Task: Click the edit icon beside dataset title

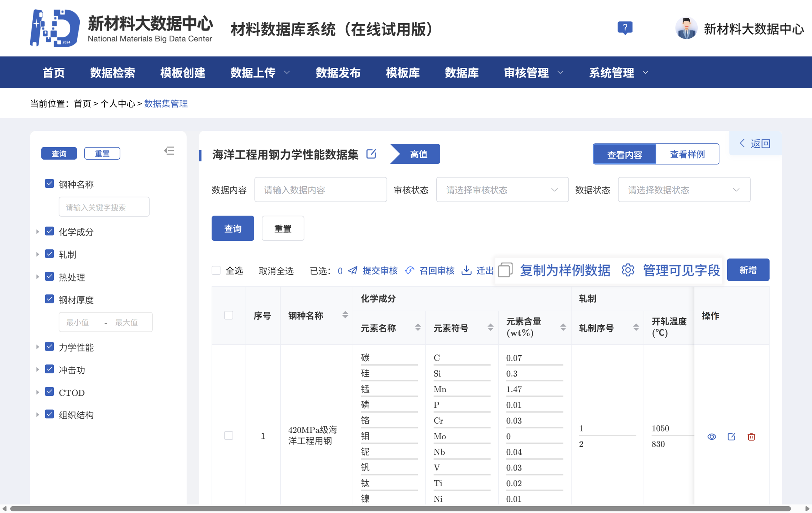Action: (x=371, y=154)
